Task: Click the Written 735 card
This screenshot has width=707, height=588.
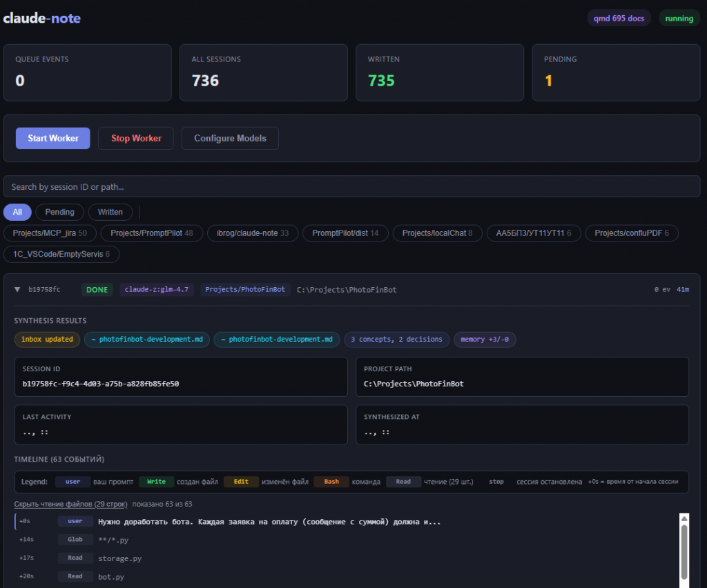Action: pos(440,72)
